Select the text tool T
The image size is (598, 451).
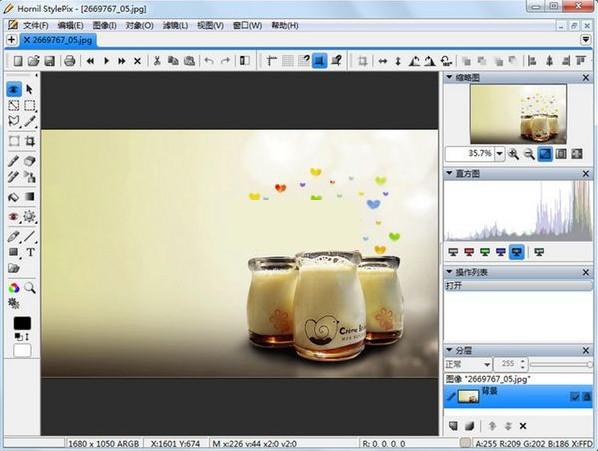click(31, 252)
